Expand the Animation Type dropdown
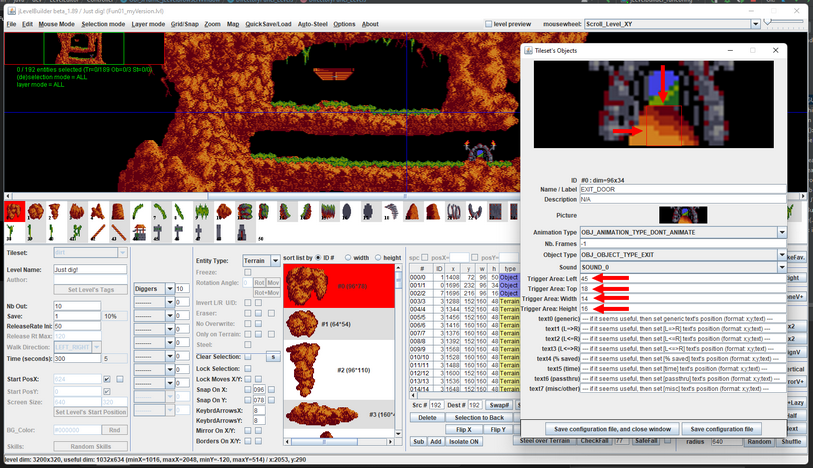The image size is (813, 468). pyautogui.click(x=782, y=232)
